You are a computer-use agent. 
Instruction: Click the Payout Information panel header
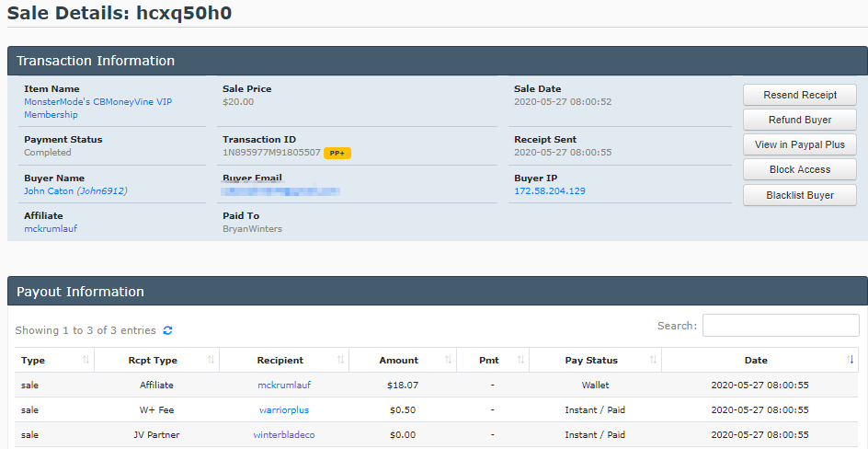coord(438,292)
